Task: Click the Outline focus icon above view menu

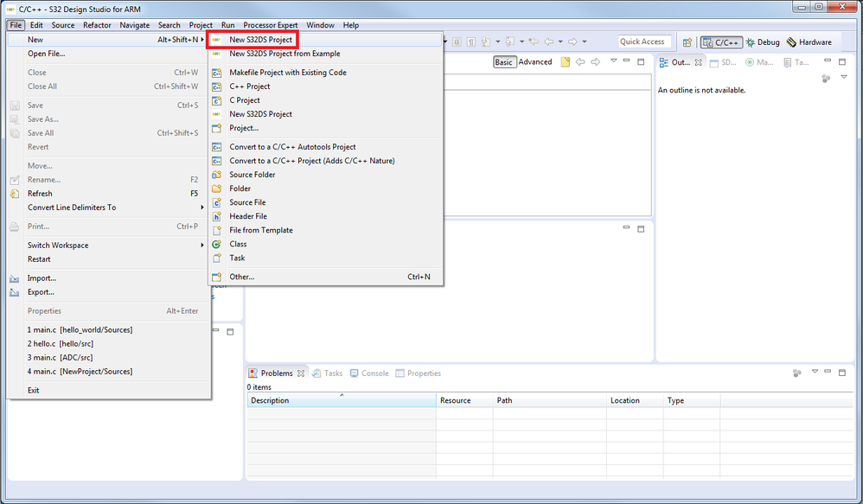Action: click(826, 79)
